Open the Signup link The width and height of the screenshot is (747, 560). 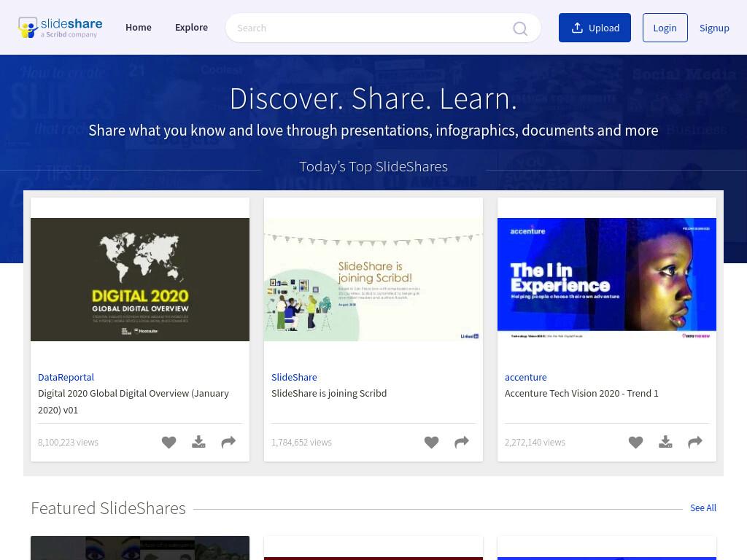tap(714, 28)
